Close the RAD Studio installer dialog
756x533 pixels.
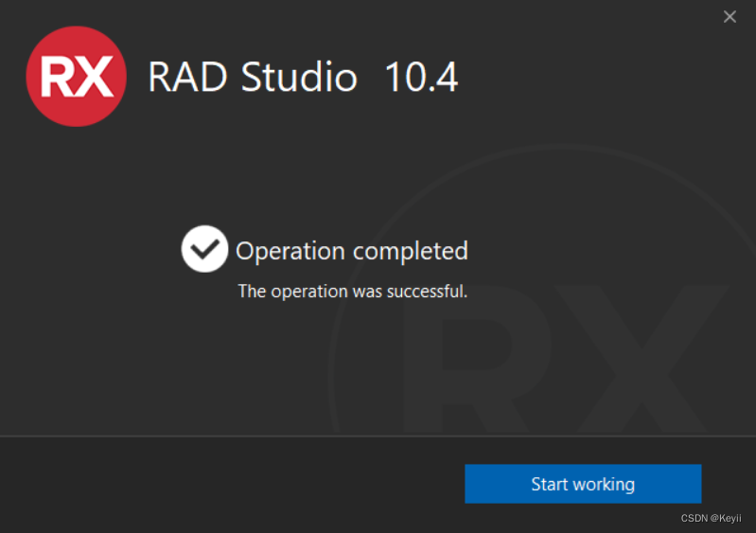click(730, 17)
